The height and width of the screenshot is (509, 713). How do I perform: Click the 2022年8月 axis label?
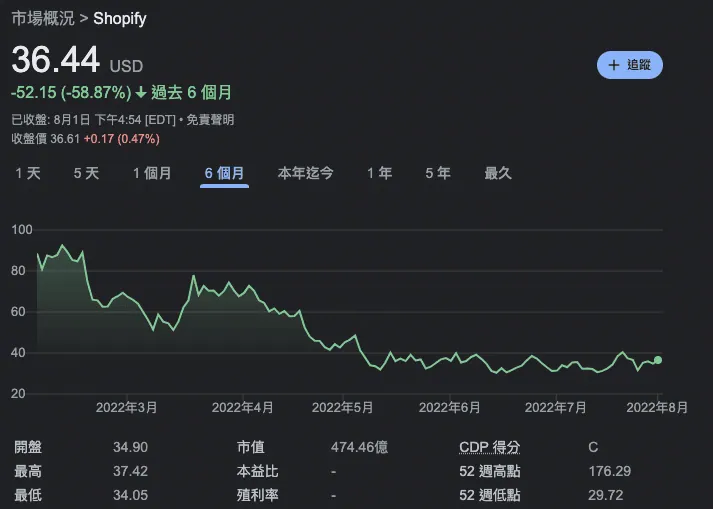click(x=657, y=407)
